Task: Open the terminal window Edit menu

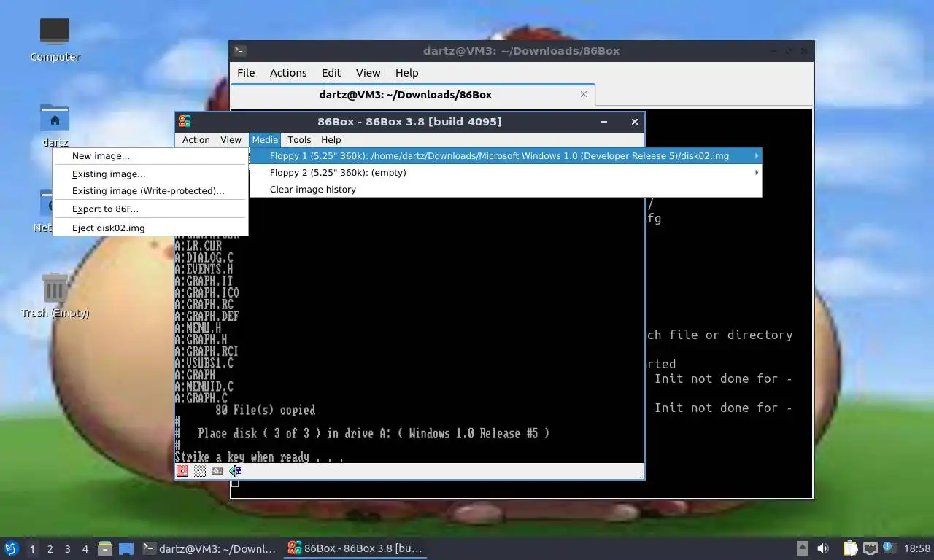Action: pyautogui.click(x=331, y=73)
